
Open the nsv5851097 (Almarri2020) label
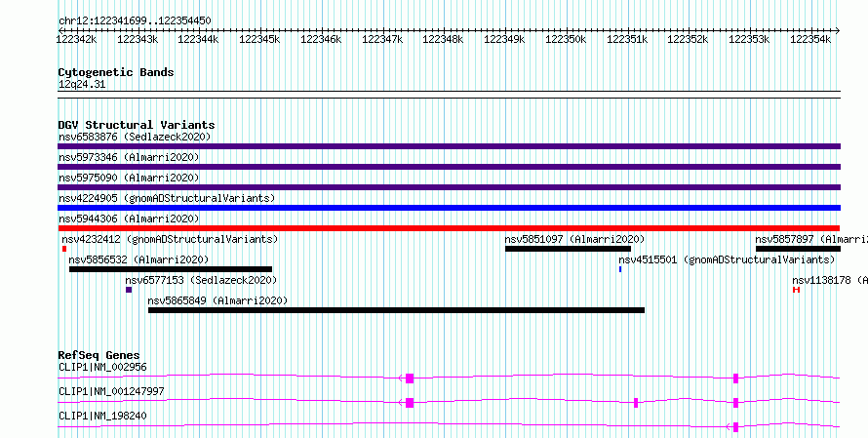(575, 239)
